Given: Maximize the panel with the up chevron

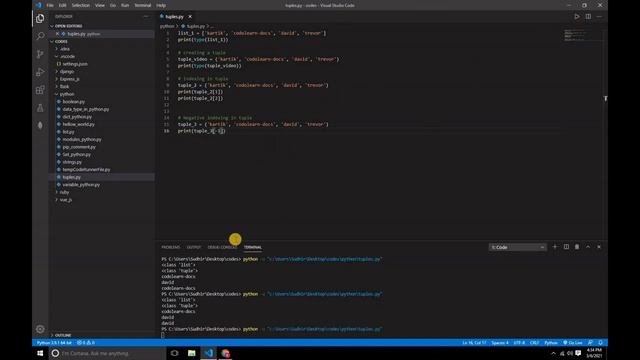Looking at the screenshot, I should (x=588, y=247).
